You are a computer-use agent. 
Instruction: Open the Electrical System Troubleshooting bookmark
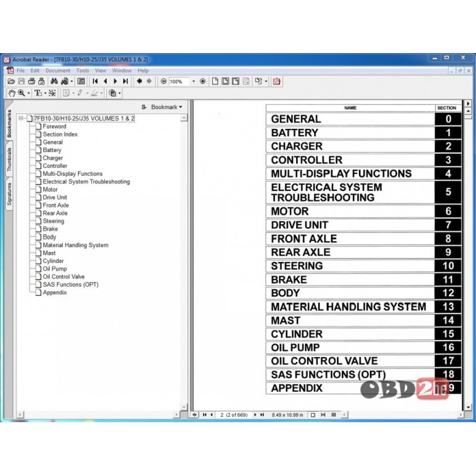click(x=86, y=181)
